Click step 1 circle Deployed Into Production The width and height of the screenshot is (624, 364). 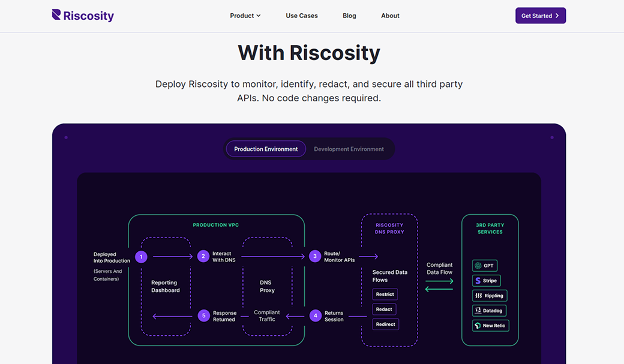tap(141, 257)
